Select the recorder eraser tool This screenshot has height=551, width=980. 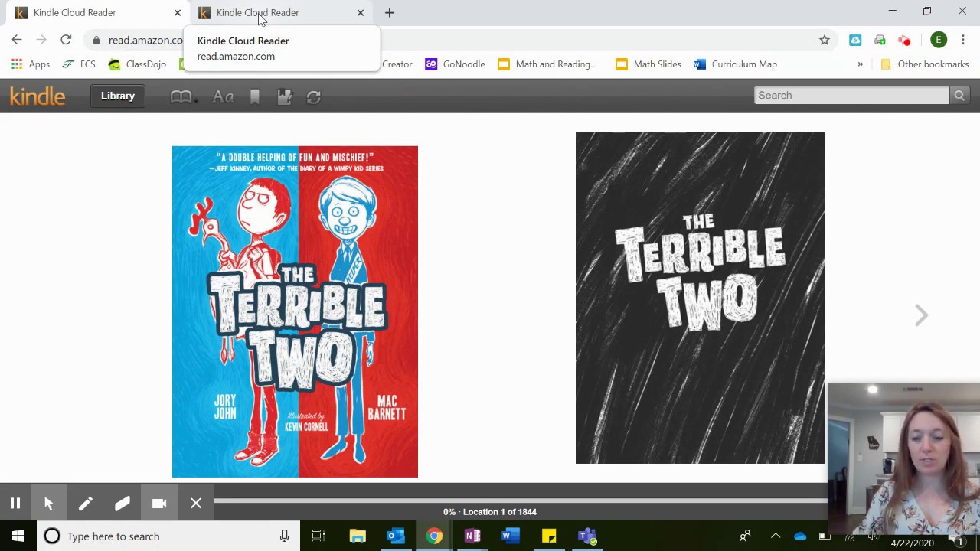122,503
